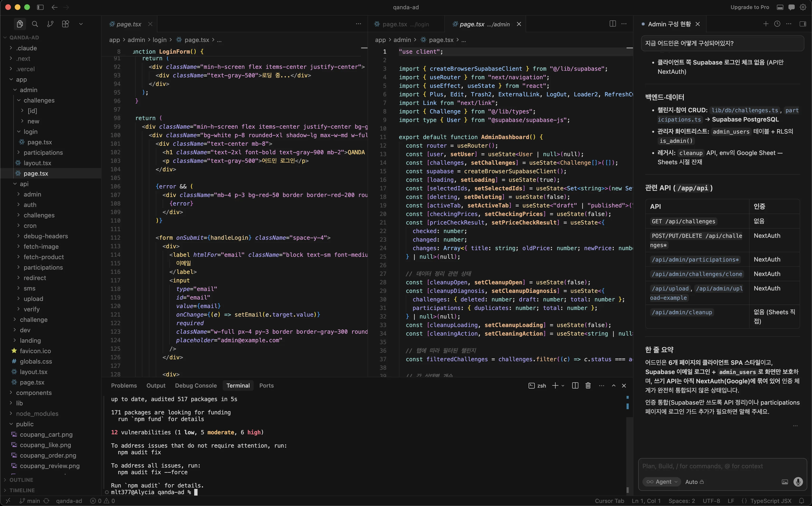
Task: Switch to the Debug Console tab
Action: (x=196, y=385)
